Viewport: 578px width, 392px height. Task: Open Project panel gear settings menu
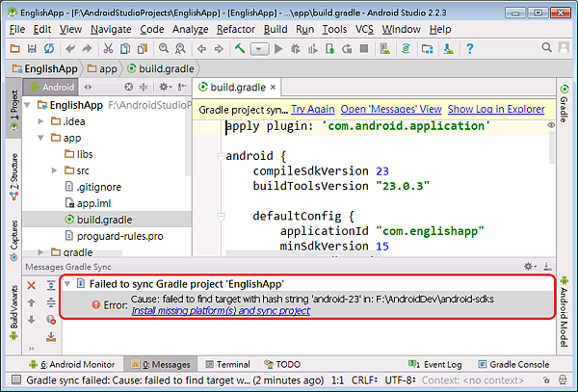coord(165,87)
